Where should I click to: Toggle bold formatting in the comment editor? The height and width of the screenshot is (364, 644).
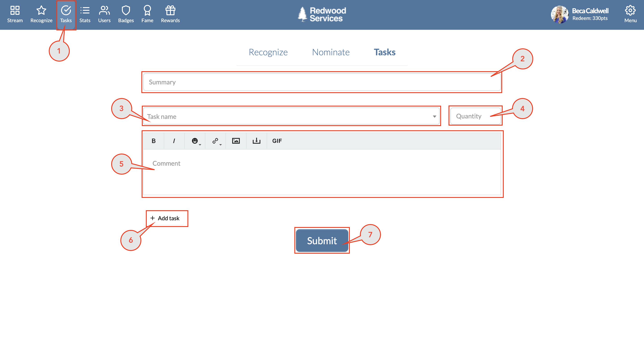pos(153,141)
